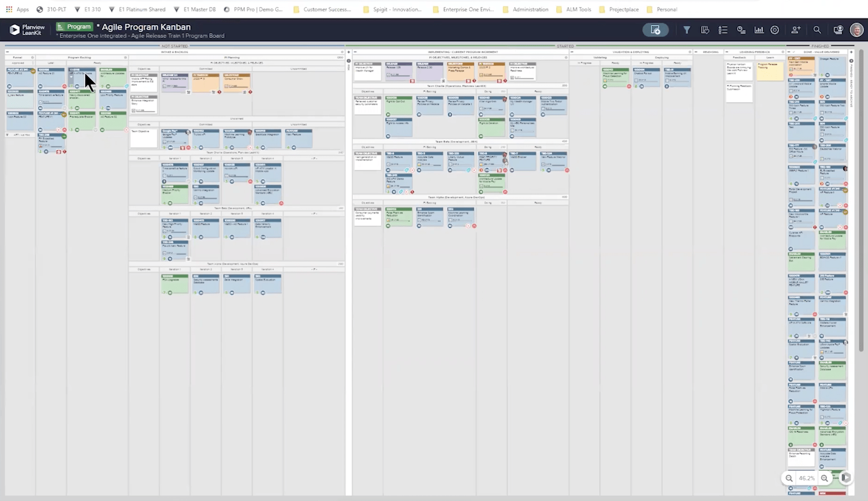Click the red blocked icon on Consumer Show card
The image size is (868, 501).
click(x=250, y=92)
